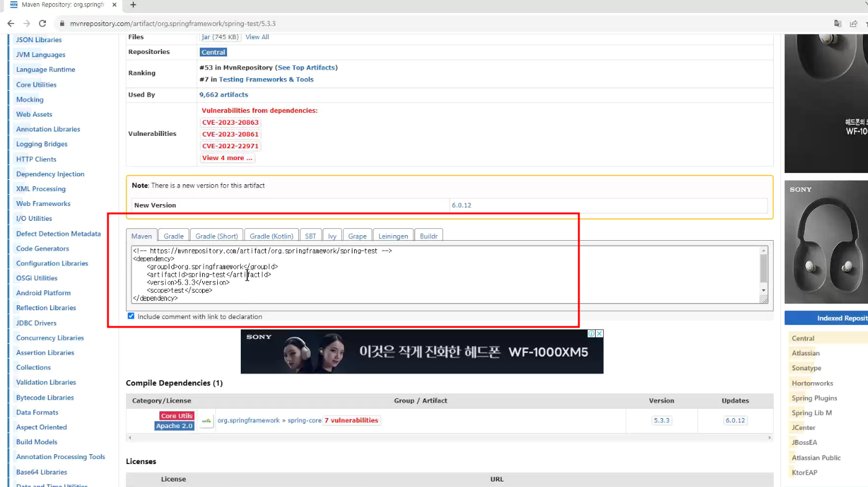Click the code box scroll down arrow
The width and height of the screenshot is (868, 487).
pyautogui.click(x=764, y=290)
